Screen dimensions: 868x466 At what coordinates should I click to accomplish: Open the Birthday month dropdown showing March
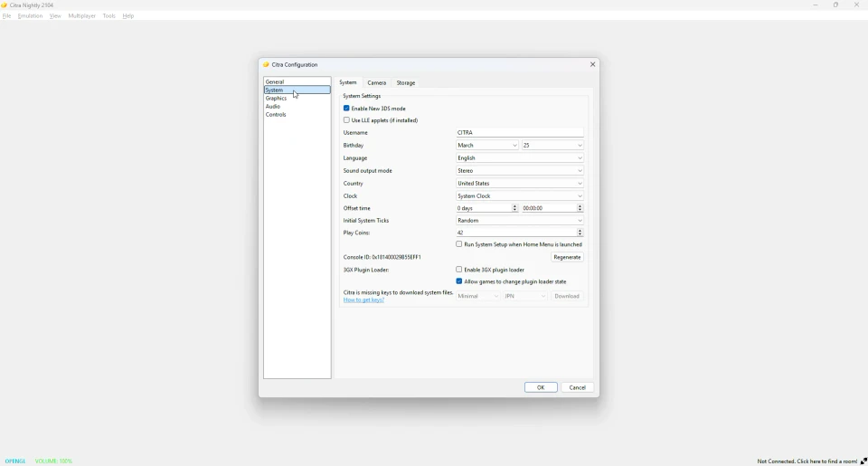[x=487, y=145]
